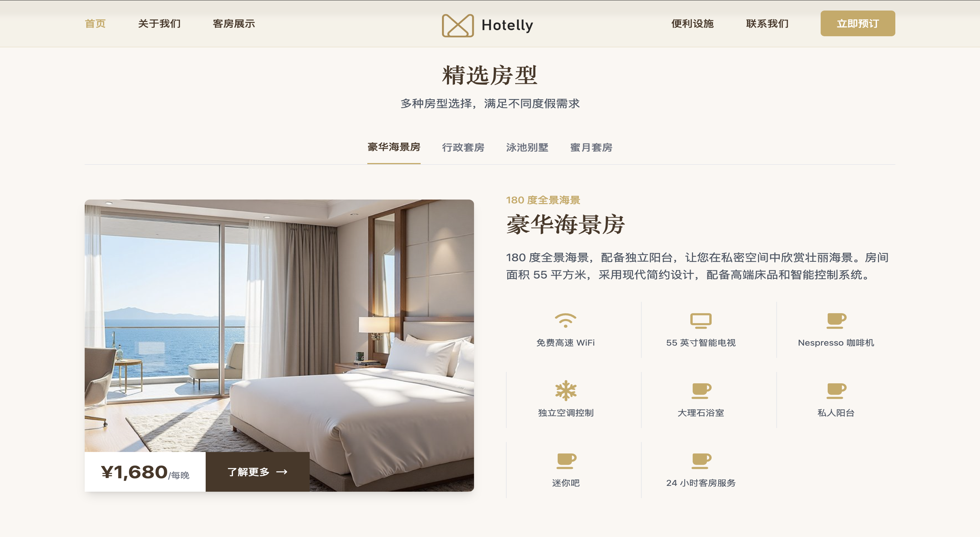Screen dimensions: 980x537
Task: Click the TV icon above 55 英寸智能电视
Action: (x=700, y=321)
